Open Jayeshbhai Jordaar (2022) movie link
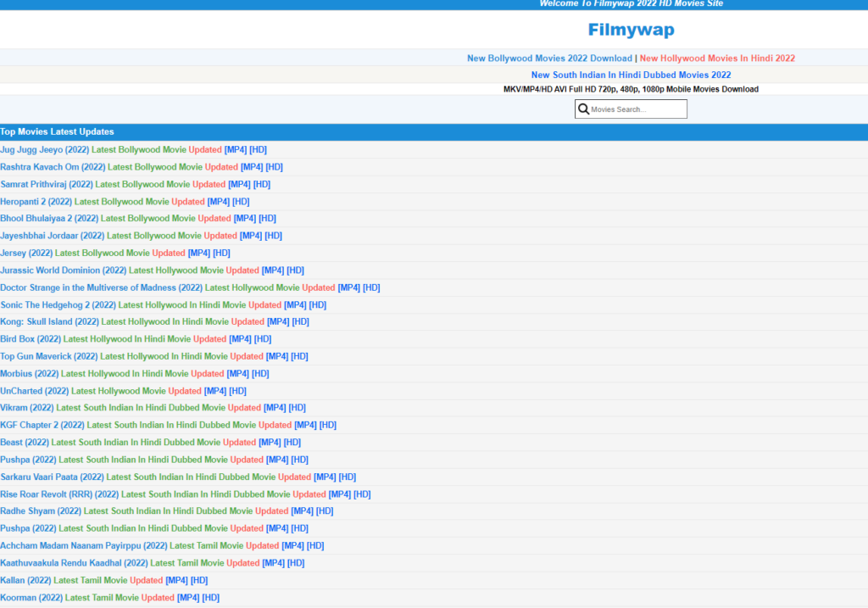The image size is (868, 608). [x=142, y=236]
